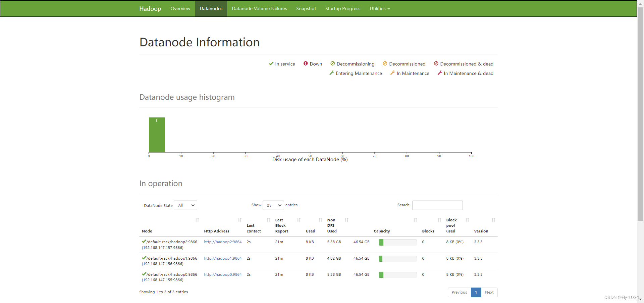Viewport: 644px width, 303px height.
Task: Click the Previous page button
Action: pyautogui.click(x=459, y=292)
